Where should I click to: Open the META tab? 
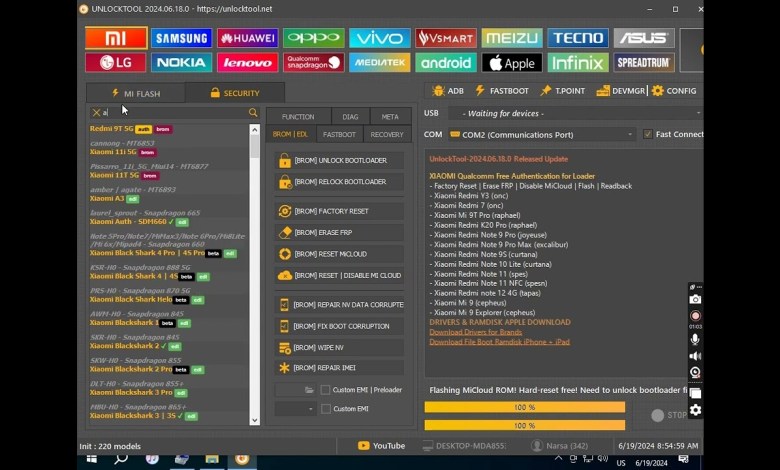[x=390, y=117]
